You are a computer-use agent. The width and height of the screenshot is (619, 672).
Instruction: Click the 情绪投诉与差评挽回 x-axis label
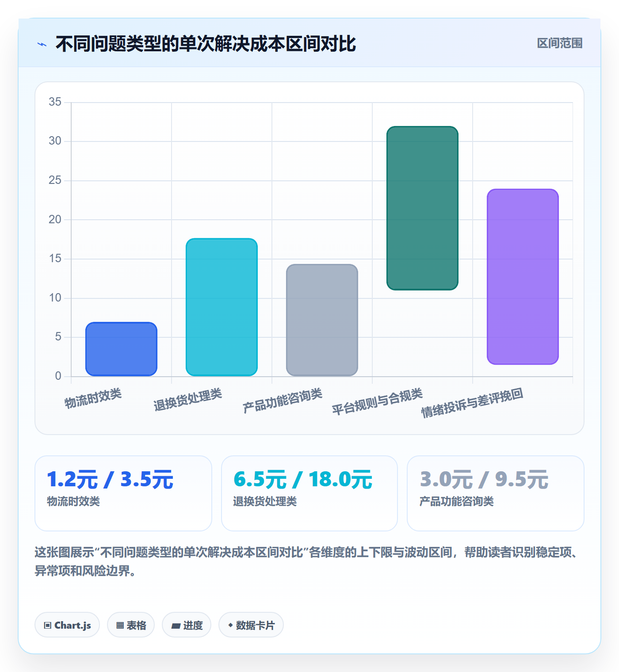coord(472,403)
